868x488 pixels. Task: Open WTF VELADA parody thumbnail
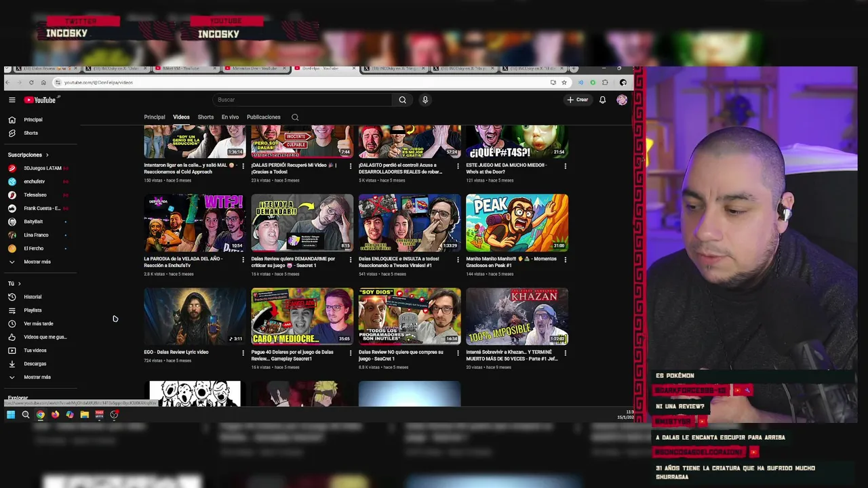pos(195,223)
